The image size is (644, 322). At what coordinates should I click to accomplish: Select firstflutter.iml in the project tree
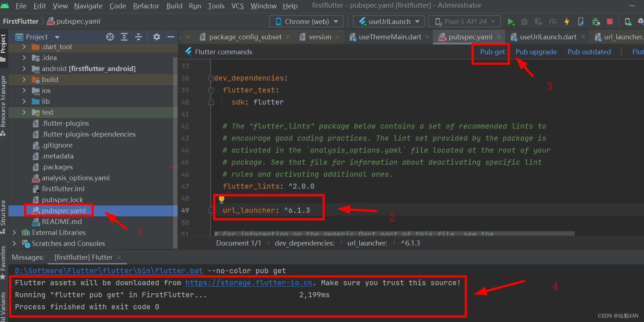coord(63,189)
